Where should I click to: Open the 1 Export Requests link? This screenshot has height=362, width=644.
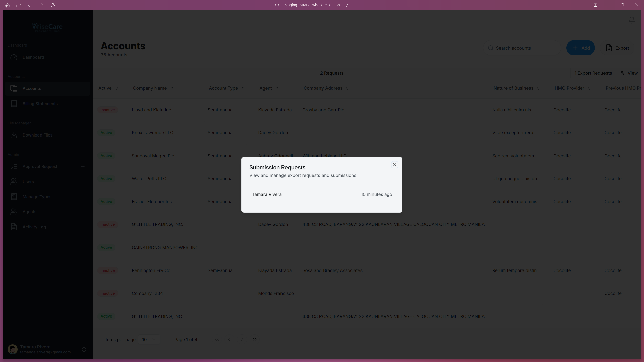tap(593, 73)
